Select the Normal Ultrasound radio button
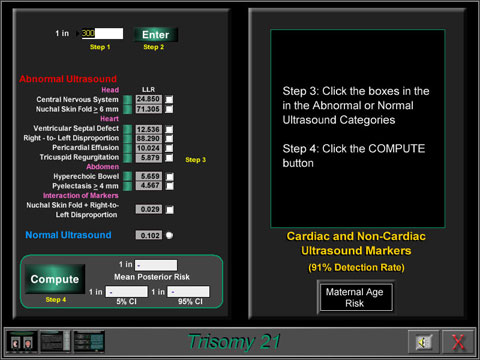 pyautogui.click(x=169, y=235)
